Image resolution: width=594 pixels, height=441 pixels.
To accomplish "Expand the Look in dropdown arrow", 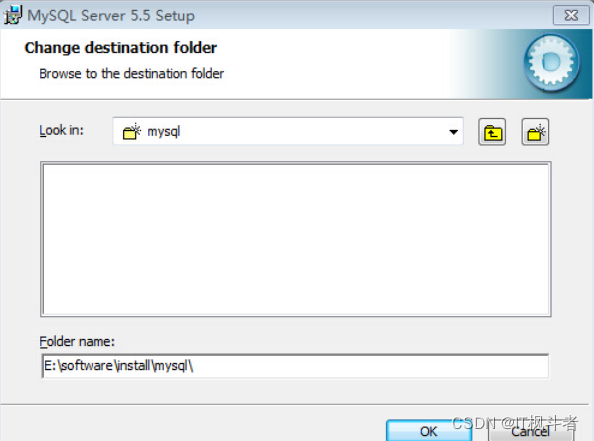I will [x=453, y=132].
